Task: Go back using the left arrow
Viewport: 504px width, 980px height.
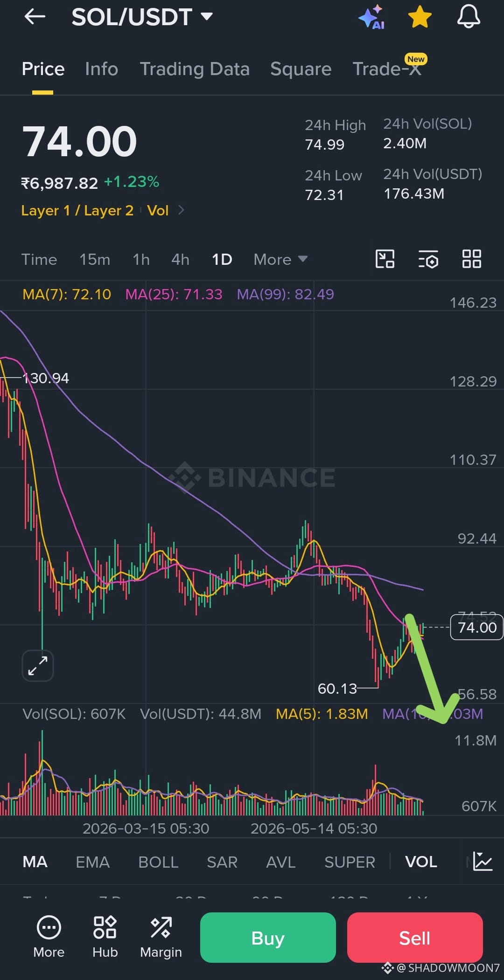Action: point(35,17)
